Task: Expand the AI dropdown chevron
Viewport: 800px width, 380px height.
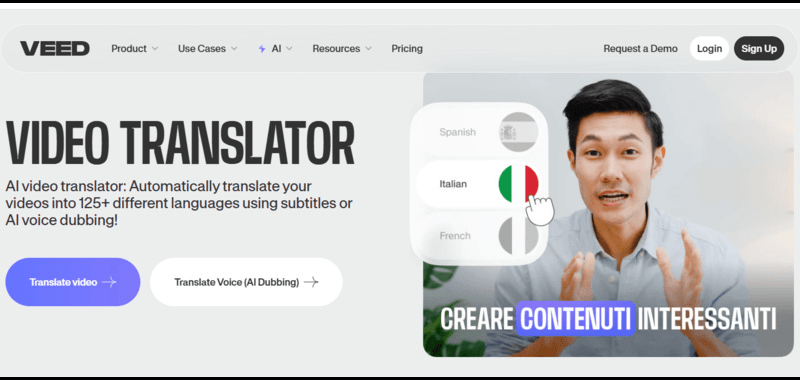Action: tap(289, 49)
